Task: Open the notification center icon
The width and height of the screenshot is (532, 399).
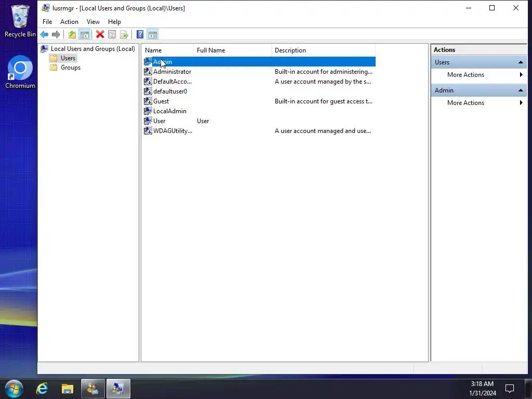Action: click(510, 388)
